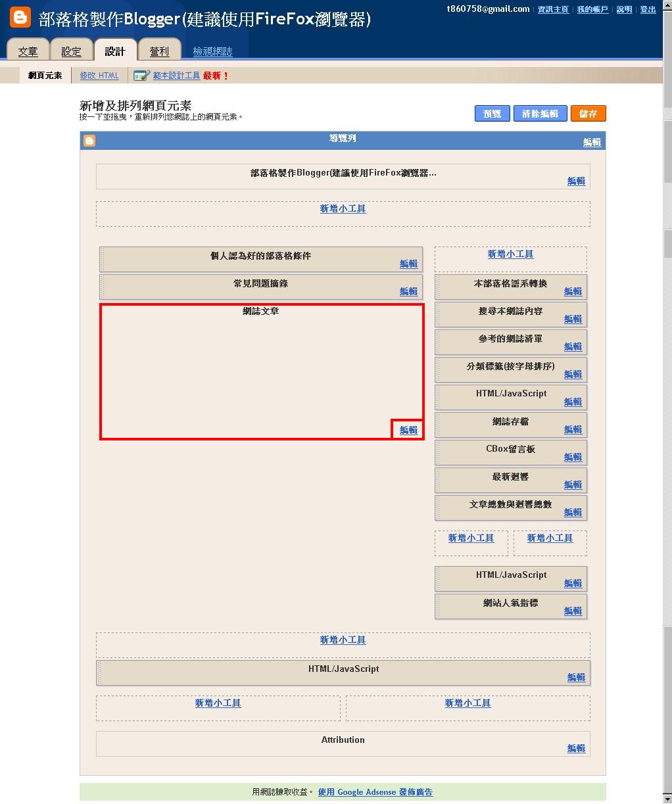This screenshot has width=672, height=804.
Task: Select the CBox留言板 widget box
Action: (x=511, y=453)
